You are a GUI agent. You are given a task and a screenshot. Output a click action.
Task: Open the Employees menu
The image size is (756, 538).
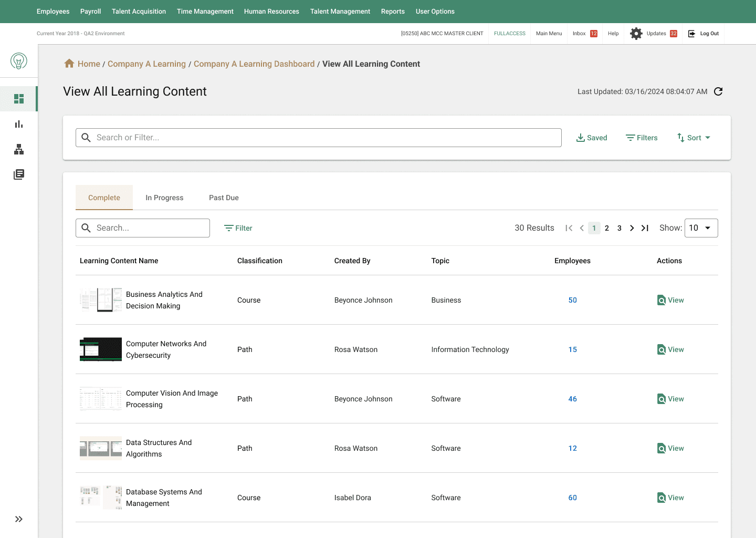(53, 12)
